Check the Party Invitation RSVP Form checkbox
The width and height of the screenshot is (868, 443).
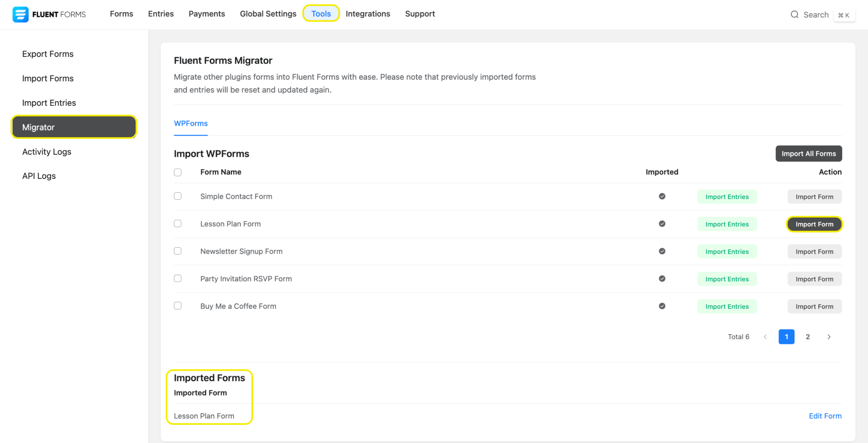coord(178,278)
